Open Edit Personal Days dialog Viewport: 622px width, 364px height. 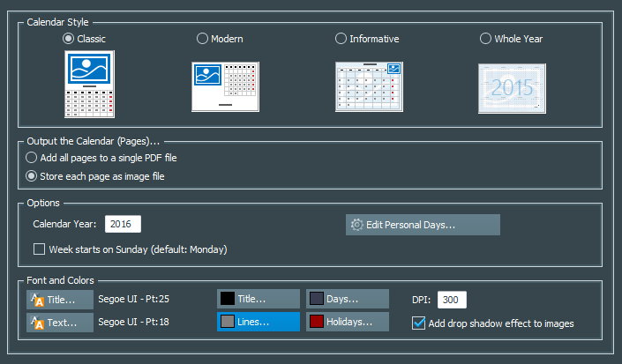coord(423,225)
